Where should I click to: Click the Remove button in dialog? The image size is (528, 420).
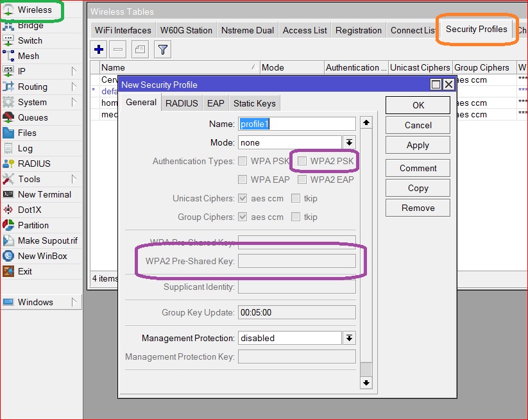(418, 208)
